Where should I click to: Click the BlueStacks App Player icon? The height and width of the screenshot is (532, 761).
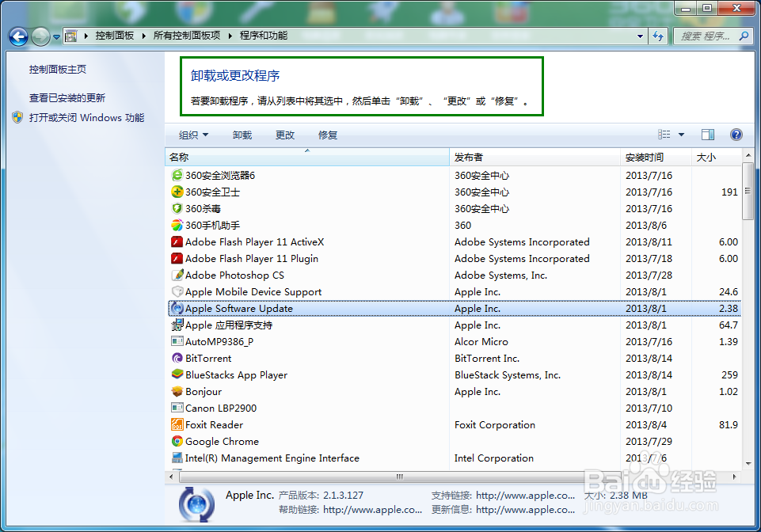tap(177, 374)
